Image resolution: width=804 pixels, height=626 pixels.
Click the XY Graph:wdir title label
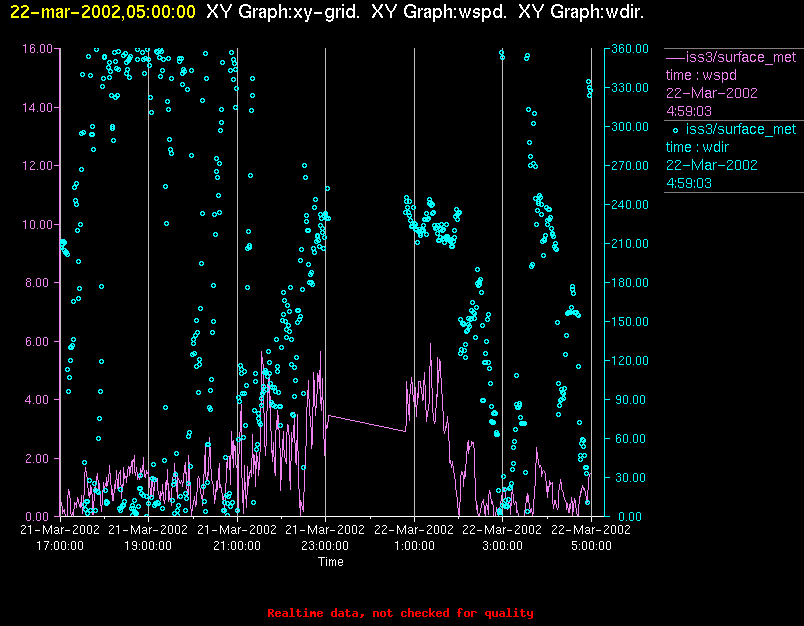click(581, 12)
